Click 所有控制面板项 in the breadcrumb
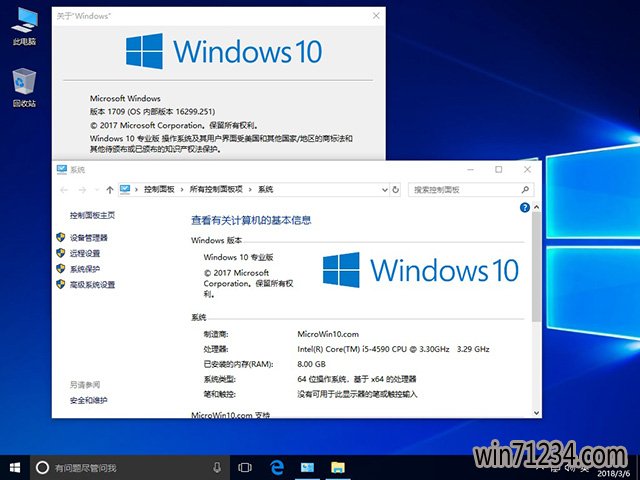This screenshot has height=480, width=640. coord(216,189)
